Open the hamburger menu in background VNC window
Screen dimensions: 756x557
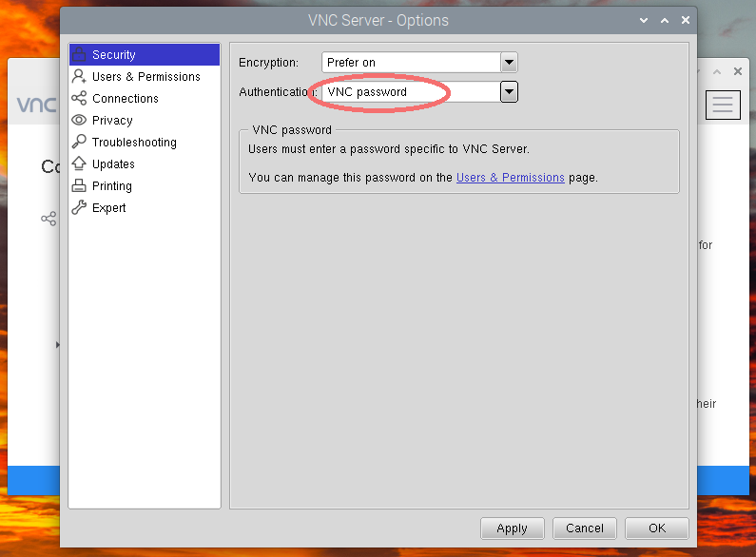pos(723,105)
